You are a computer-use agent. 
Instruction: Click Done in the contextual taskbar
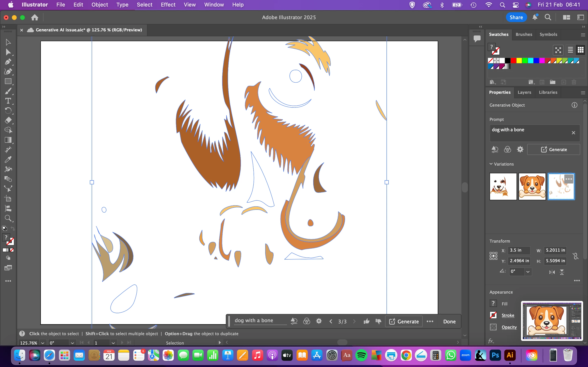point(449,321)
